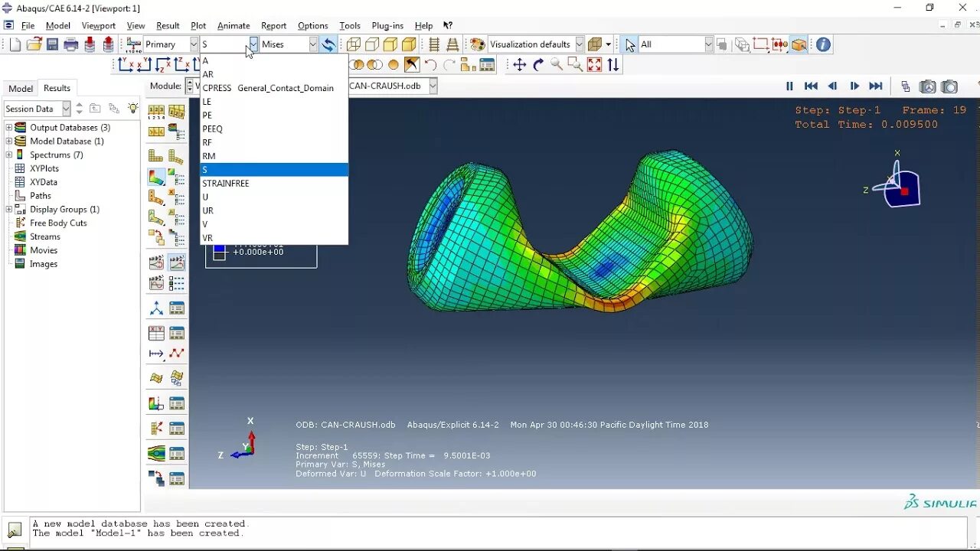Expand the Model Database node
980x551 pixels.
point(9,141)
